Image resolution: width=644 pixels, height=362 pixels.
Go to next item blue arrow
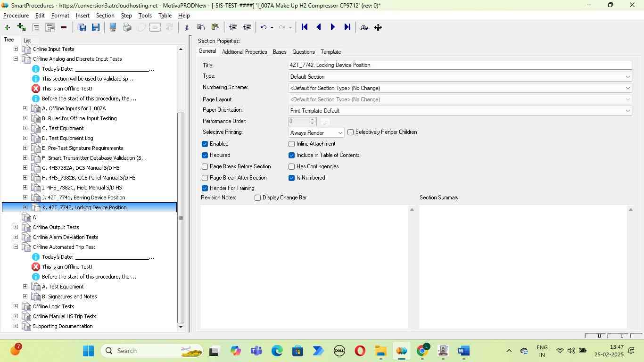point(333,27)
